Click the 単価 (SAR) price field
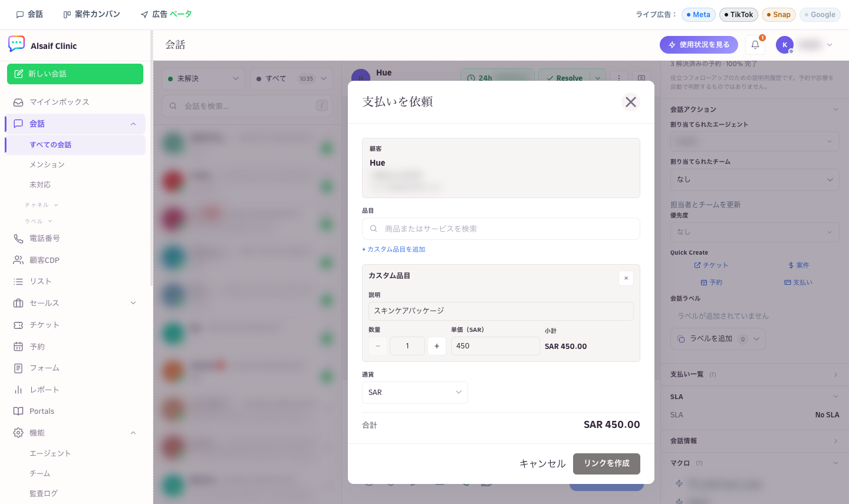This screenshot has height=504, width=849. point(495,346)
